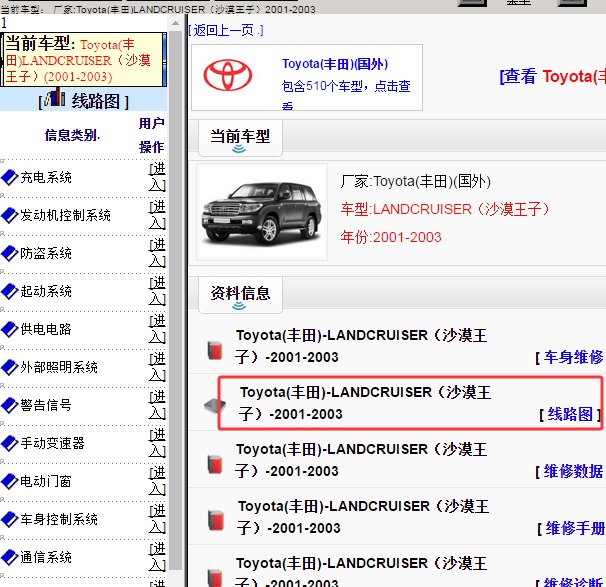Viewport: 606px width, 587px height.
Task: Open 手动变速器 with its 进入 link
Action: [157, 443]
